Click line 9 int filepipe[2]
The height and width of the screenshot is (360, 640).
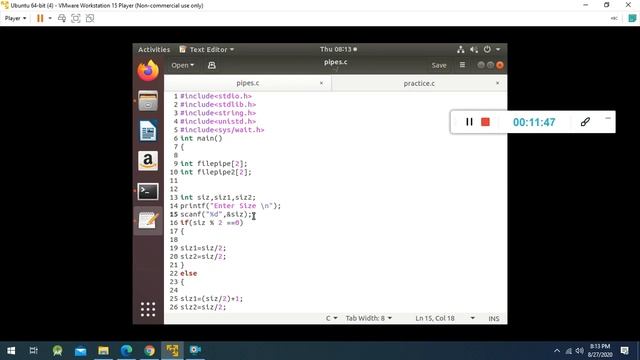213,164
